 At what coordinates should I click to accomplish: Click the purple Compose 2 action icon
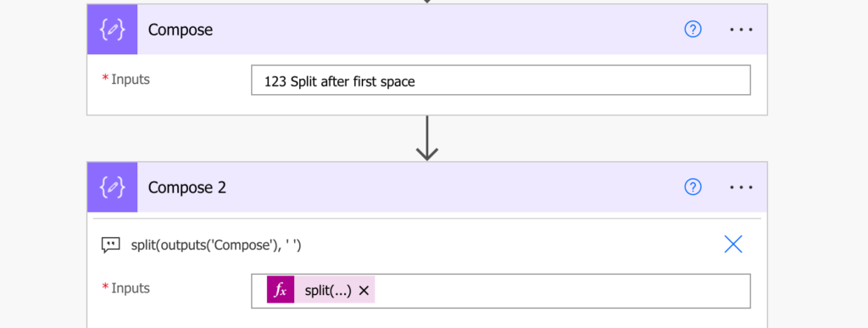tap(113, 187)
